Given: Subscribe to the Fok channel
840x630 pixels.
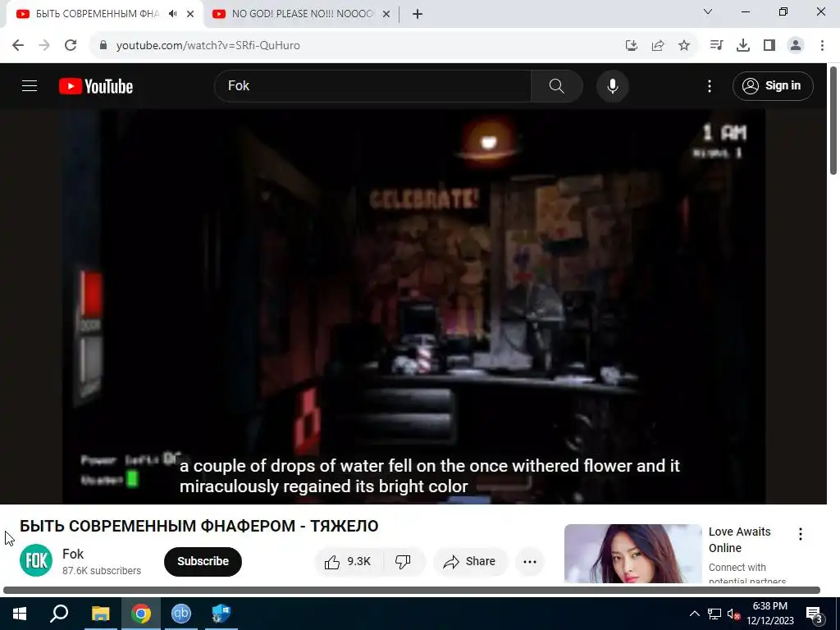Looking at the screenshot, I should tap(203, 561).
